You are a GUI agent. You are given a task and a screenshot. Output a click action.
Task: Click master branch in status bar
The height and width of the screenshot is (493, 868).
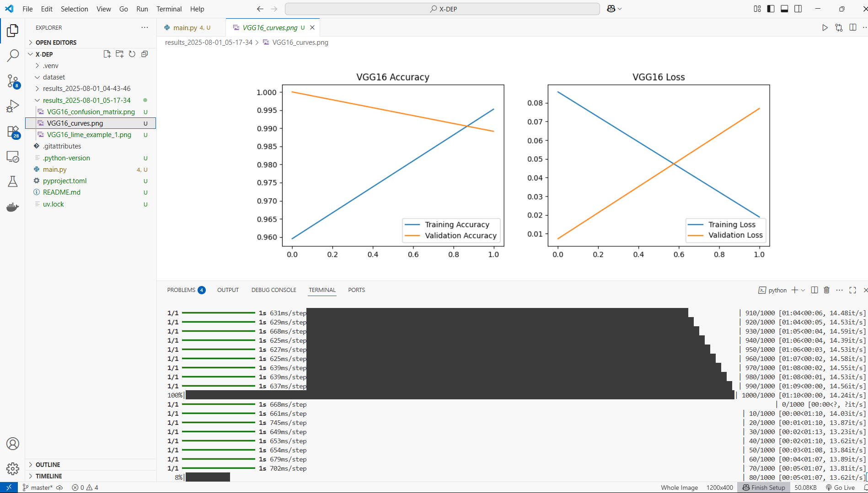pyautogui.click(x=38, y=488)
